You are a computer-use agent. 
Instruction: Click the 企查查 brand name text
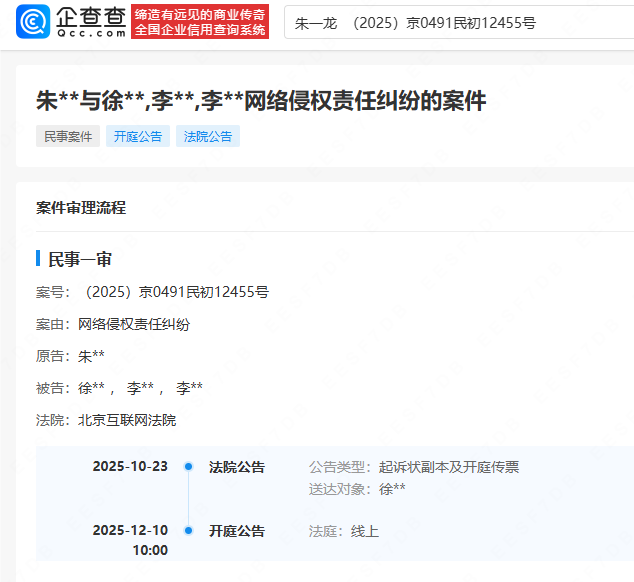[91, 16]
